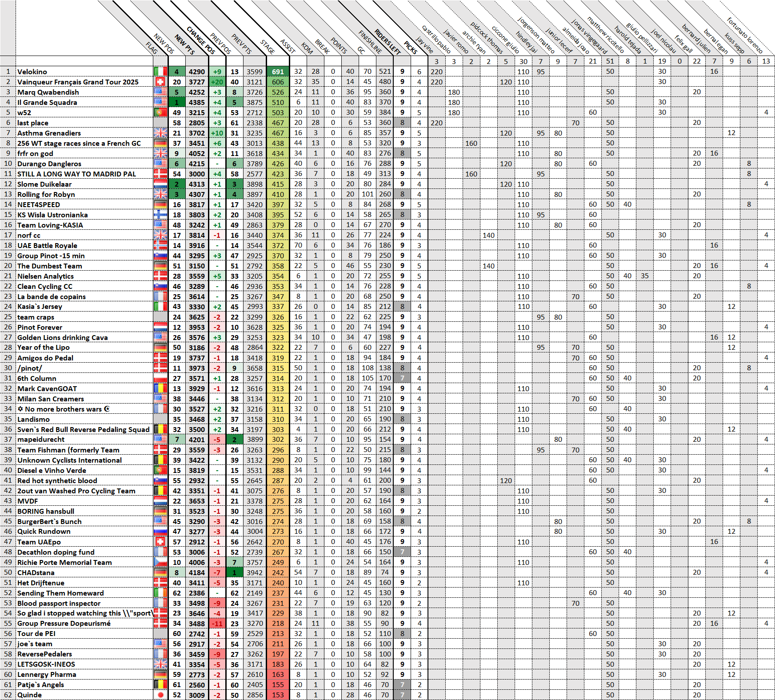Select the pidcock thomas rider header
Screen dimensions: 775x700
click(x=487, y=38)
